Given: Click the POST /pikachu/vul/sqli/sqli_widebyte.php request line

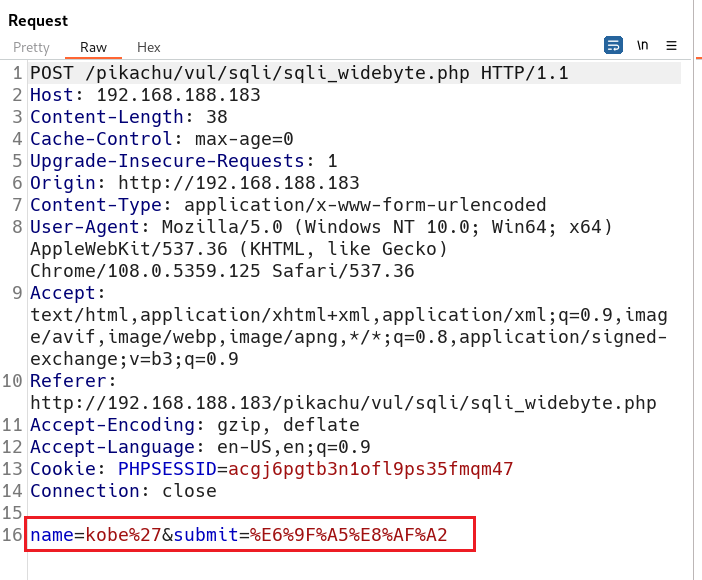Looking at the screenshot, I should 299,73.
